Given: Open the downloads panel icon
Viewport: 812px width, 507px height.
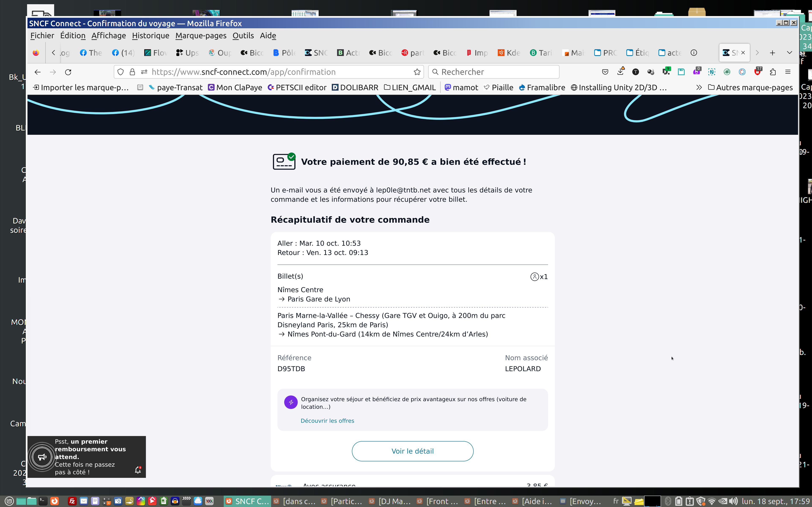Looking at the screenshot, I should click(x=620, y=72).
